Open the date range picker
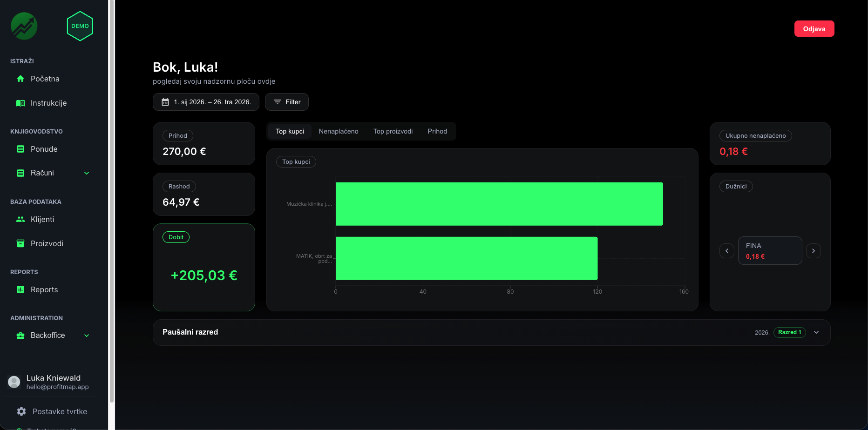Image resolution: width=868 pixels, height=430 pixels. (x=206, y=102)
